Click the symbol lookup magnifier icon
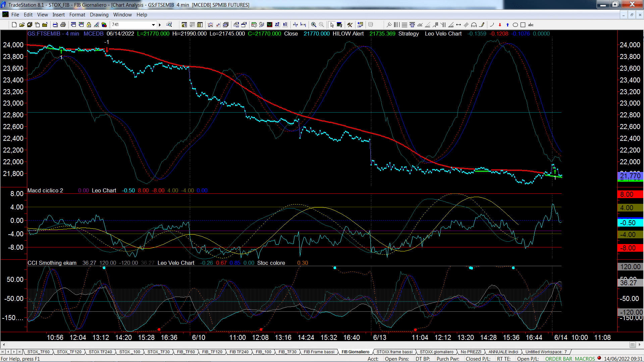 click(169, 24)
